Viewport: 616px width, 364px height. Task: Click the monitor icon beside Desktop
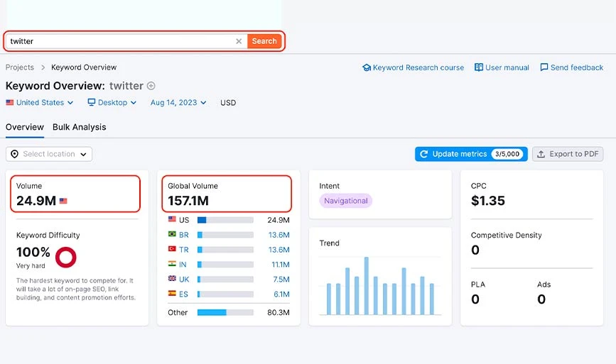tap(92, 102)
